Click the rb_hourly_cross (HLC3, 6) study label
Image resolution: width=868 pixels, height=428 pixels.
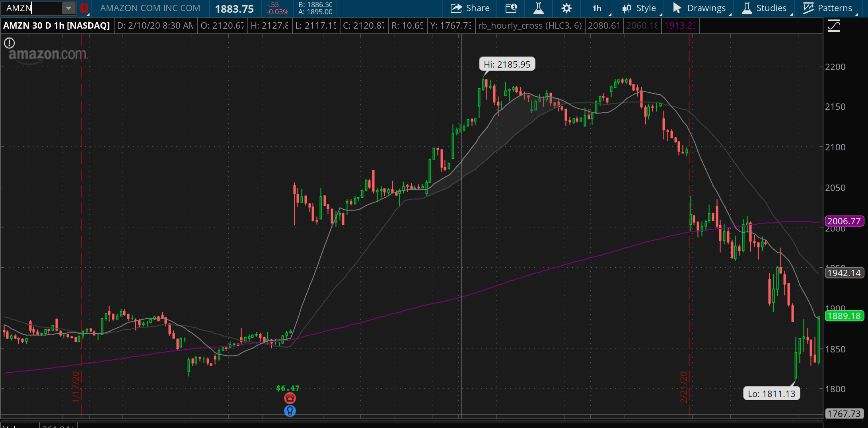pos(530,25)
